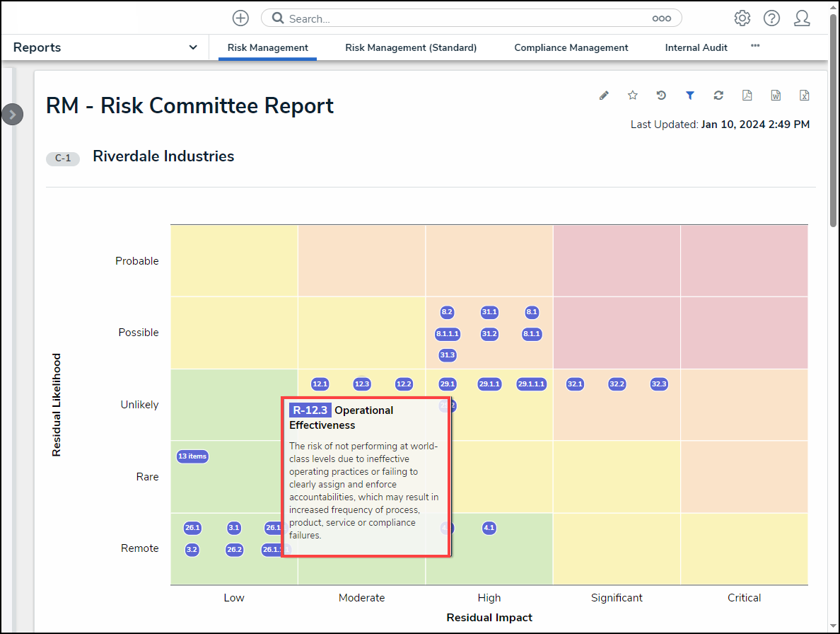Click the pencil edit report icon
The height and width of the screenshot is (634, 840).
604,96
